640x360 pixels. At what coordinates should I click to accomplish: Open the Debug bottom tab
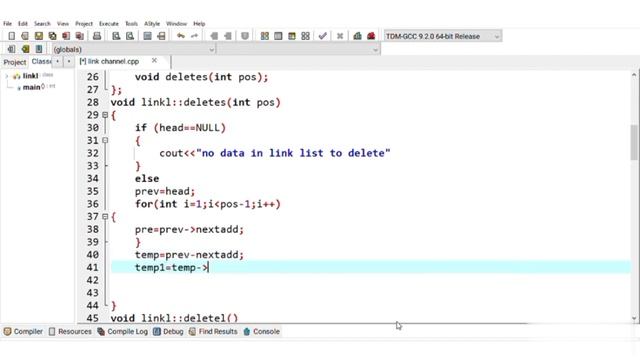[x=169, y=331]
